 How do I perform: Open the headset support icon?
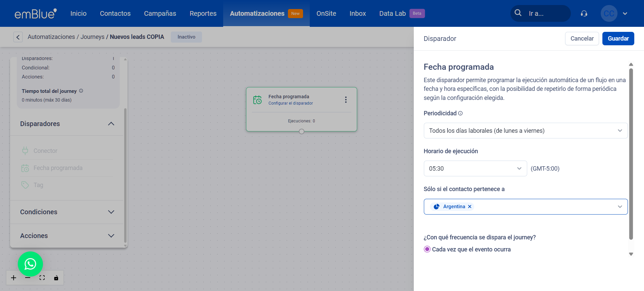(x=584, y=13)
